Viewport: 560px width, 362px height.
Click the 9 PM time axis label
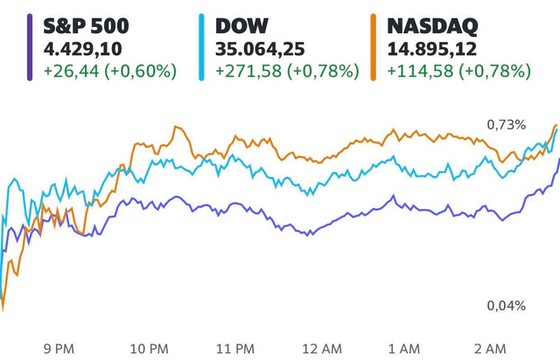coord(59,349)
